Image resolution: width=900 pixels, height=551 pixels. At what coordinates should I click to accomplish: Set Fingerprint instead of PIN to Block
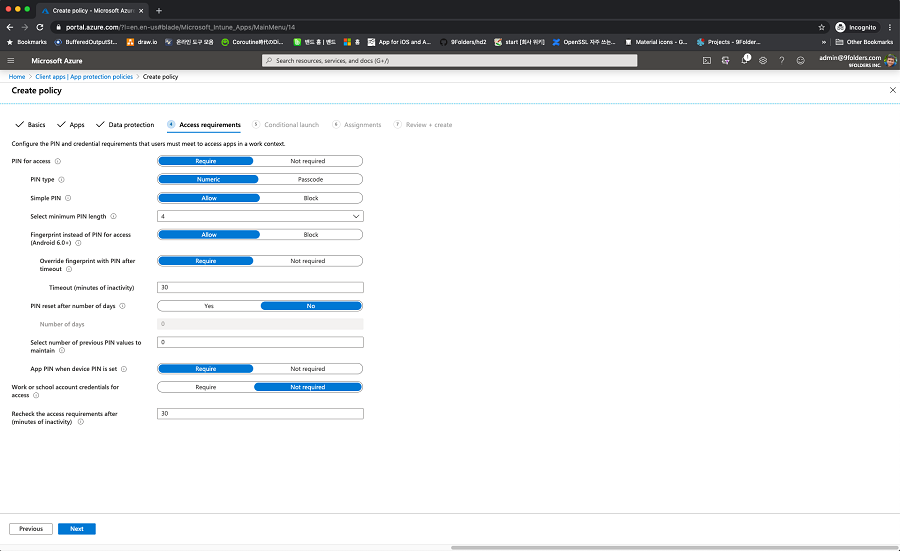click(311, 235)
